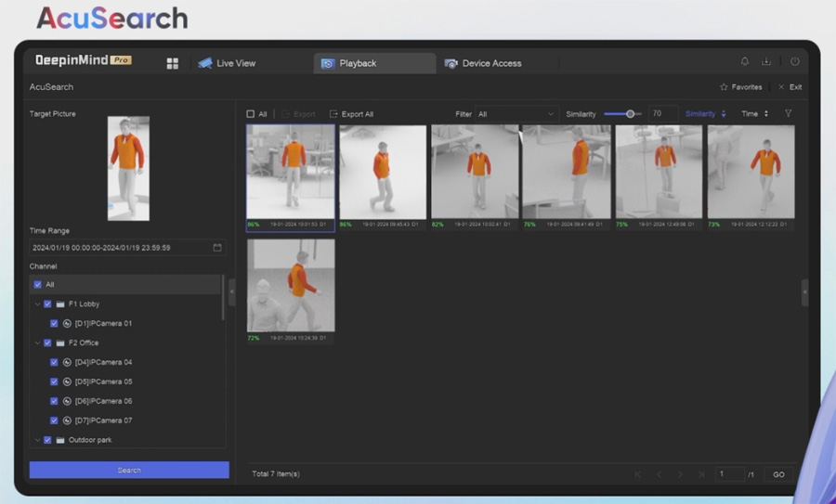Click the GO page button
Screen dimensions: 836x504
[778, 474]
